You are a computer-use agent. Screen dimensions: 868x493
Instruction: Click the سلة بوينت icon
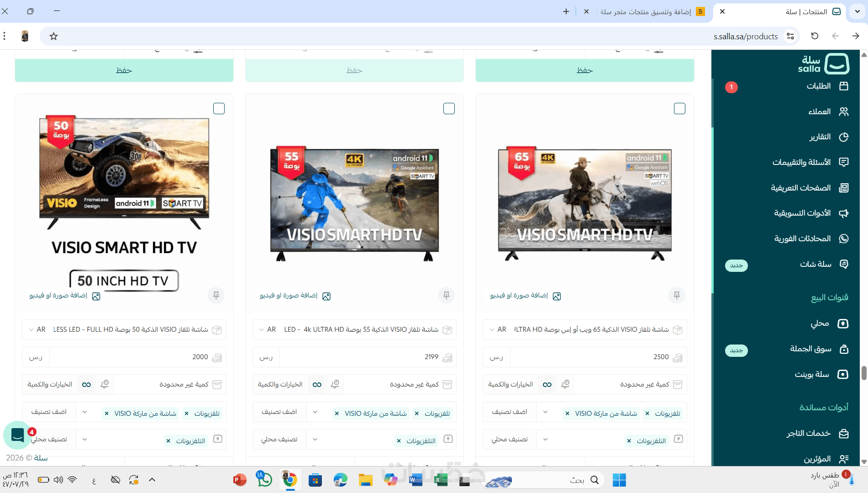point(843,374)
